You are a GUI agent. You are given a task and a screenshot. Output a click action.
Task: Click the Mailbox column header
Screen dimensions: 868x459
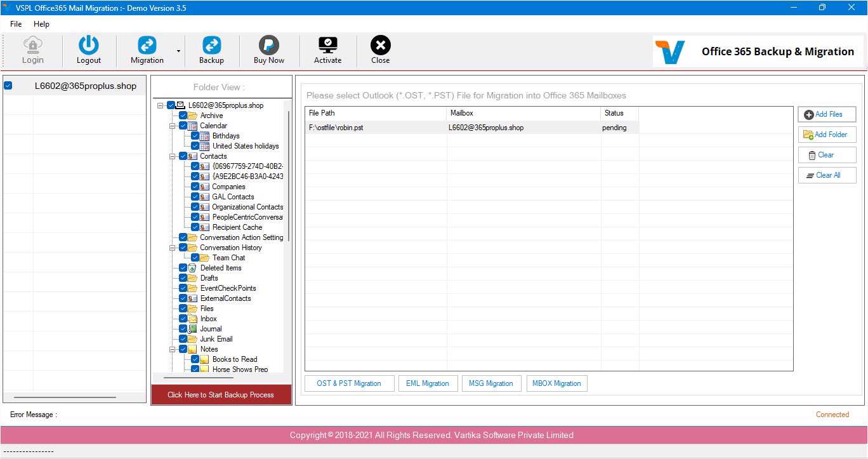pyautogui.click(x=523, y=113)
